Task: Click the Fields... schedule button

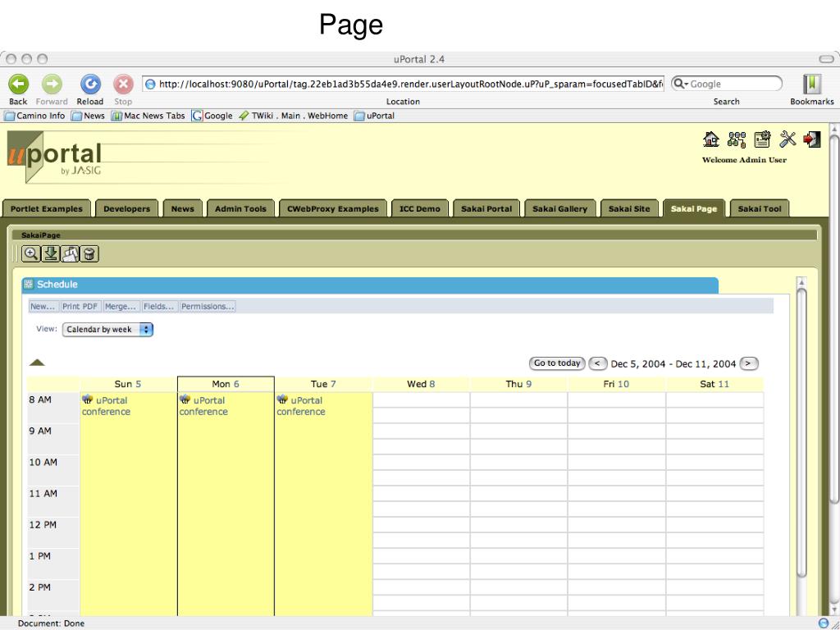Action: [x=158, y=307]
